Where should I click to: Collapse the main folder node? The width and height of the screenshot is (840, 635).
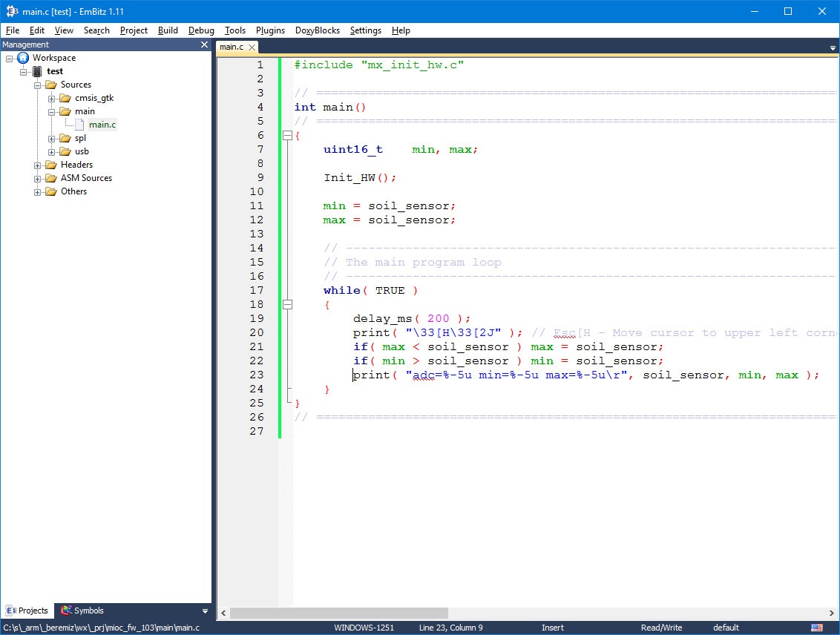(52, 111)
